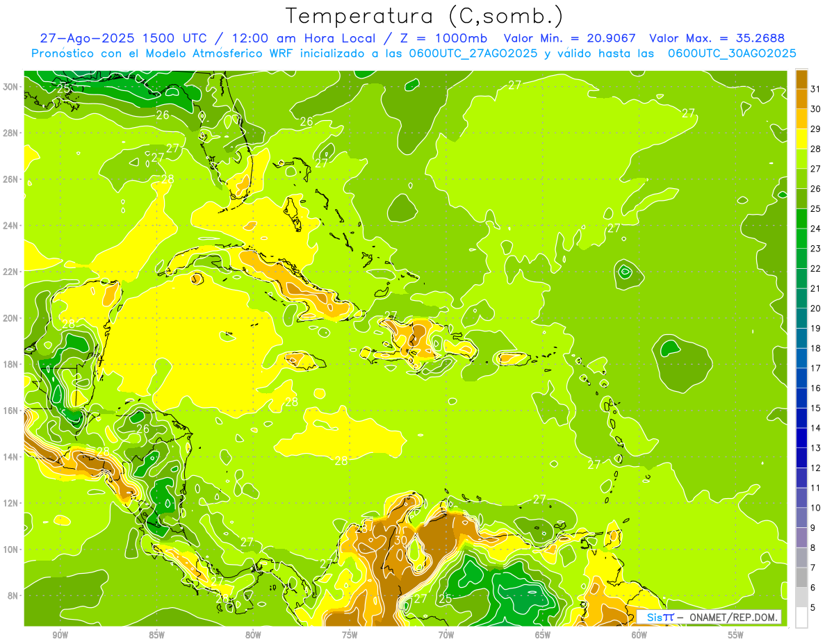Click the legend swatch between 30 and 31
The image size is (834, 644).
(801, 99)
